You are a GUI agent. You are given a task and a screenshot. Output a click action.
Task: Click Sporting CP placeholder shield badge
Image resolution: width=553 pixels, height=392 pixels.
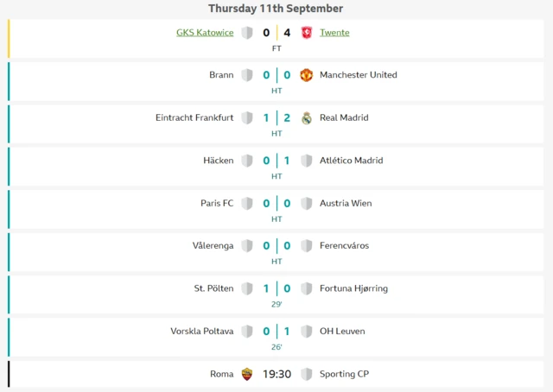coord(306,374)
